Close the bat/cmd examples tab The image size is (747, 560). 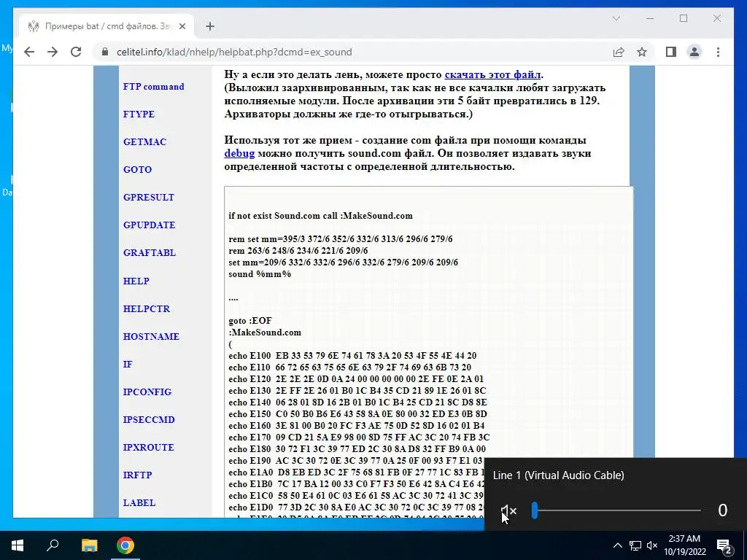[x=182, y=26]
